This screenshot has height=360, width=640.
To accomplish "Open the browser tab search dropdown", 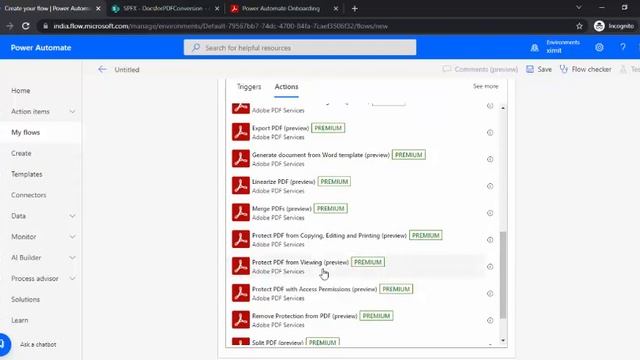I will pyautogui.click(x=579, y=8).
